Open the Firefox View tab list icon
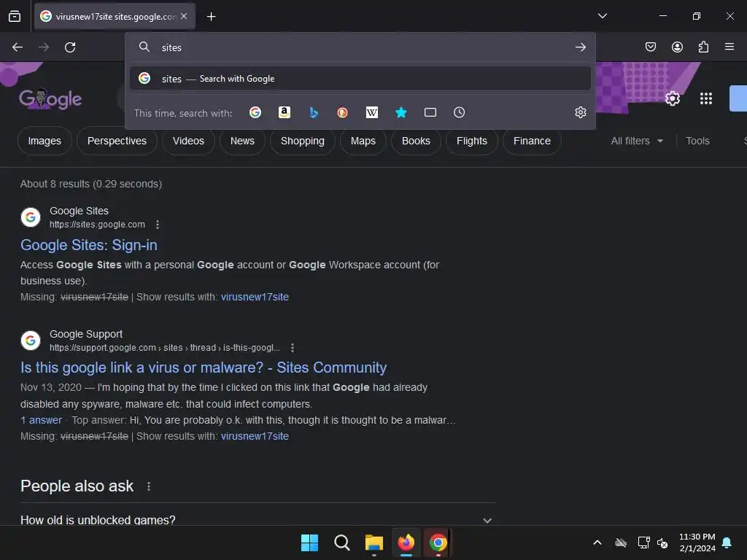This screenshot has width=747, height=560. (x=15, y=17)
